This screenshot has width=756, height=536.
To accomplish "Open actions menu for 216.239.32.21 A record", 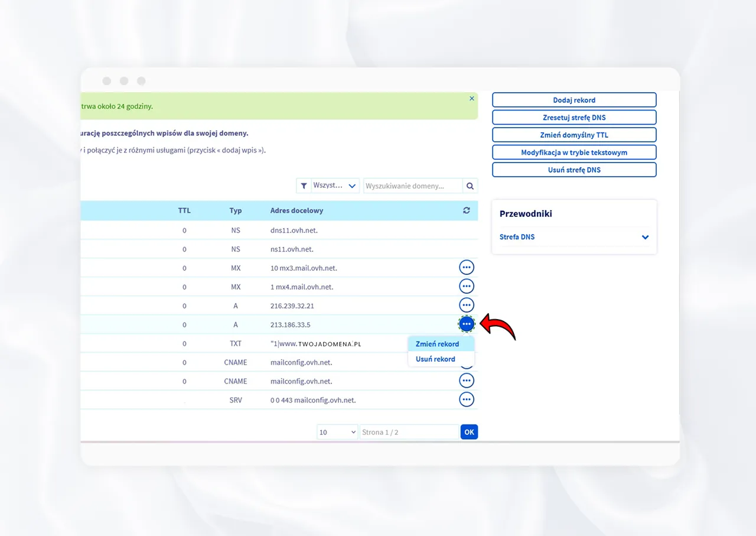I will [467, 306].
